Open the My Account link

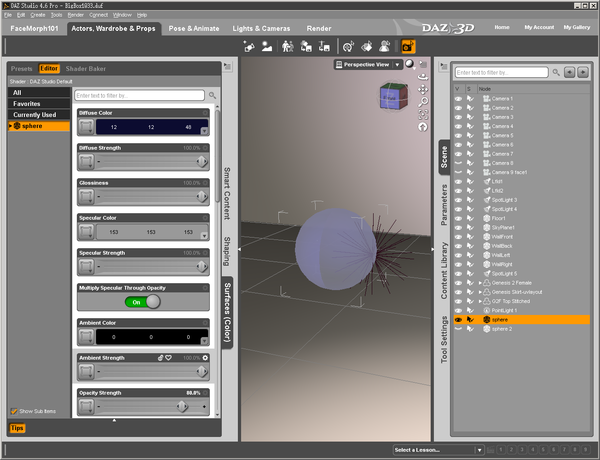pyautogui.click(x=539, y=27)
